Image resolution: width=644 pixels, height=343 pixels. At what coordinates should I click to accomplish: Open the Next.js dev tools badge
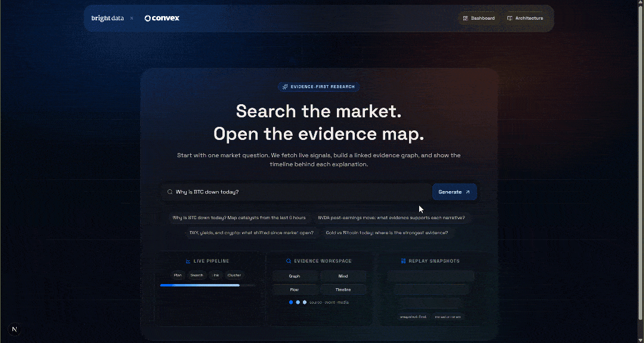[x=14, y=329]
